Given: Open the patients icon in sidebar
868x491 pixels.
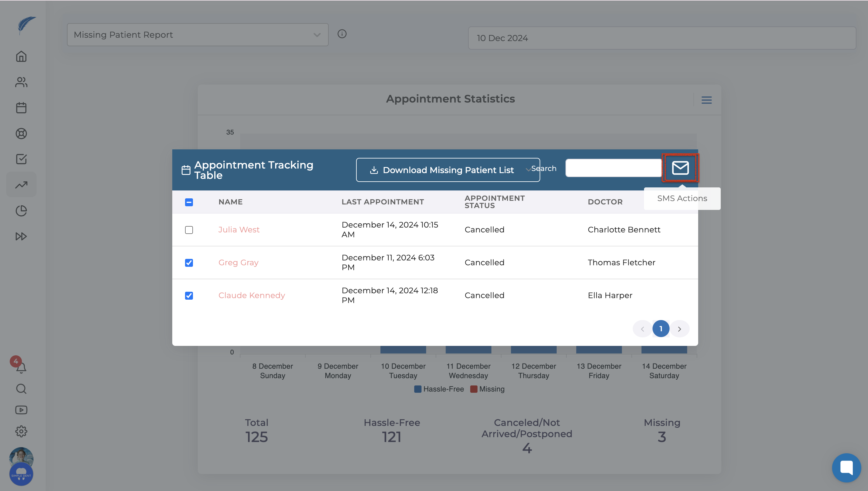Looking at the screenshot, I should [21, 82].
